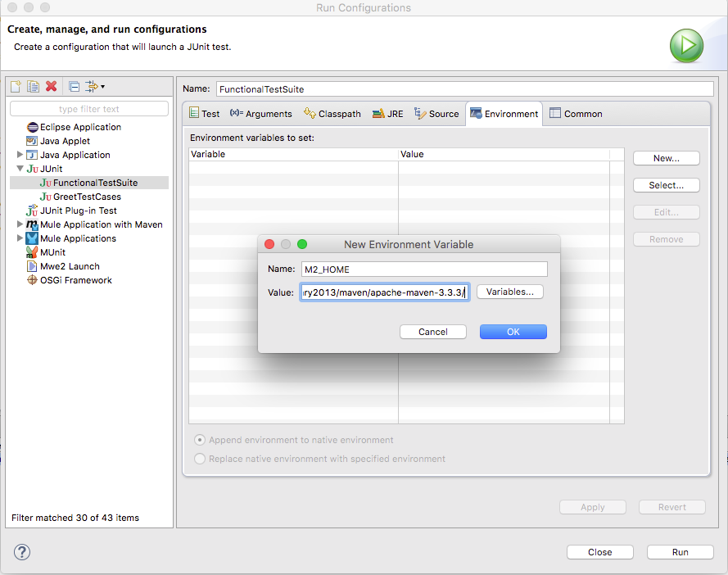Screen dimensions: 728x575
Task: Delete selected launch configuration red X
Action: (51, 86)
